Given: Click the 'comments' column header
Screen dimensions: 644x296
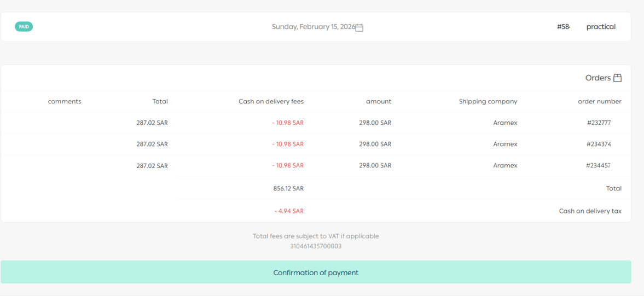Looking at the screenshot, I should pyautogui.click(x=65, y=102).
